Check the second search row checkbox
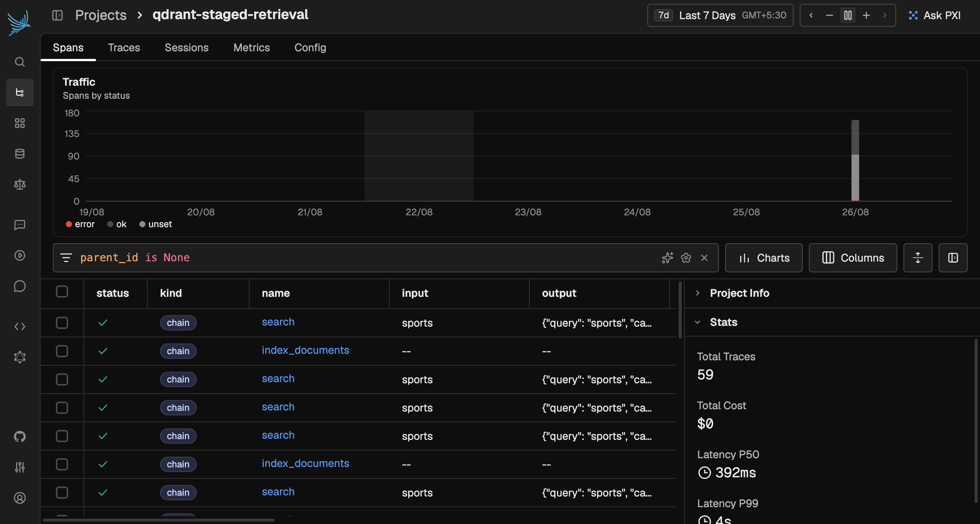The image size is (980, 524). (62, 379)
